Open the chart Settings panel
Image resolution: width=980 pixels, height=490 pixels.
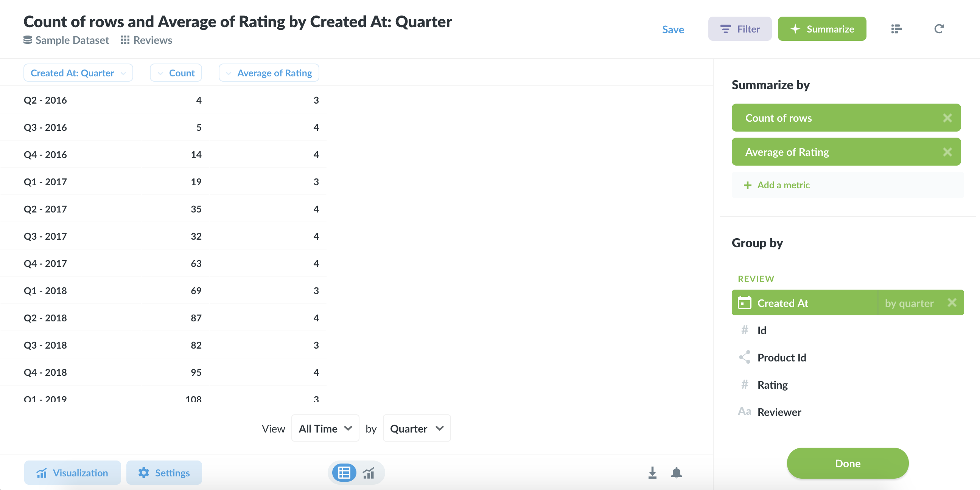coord(164,473)
